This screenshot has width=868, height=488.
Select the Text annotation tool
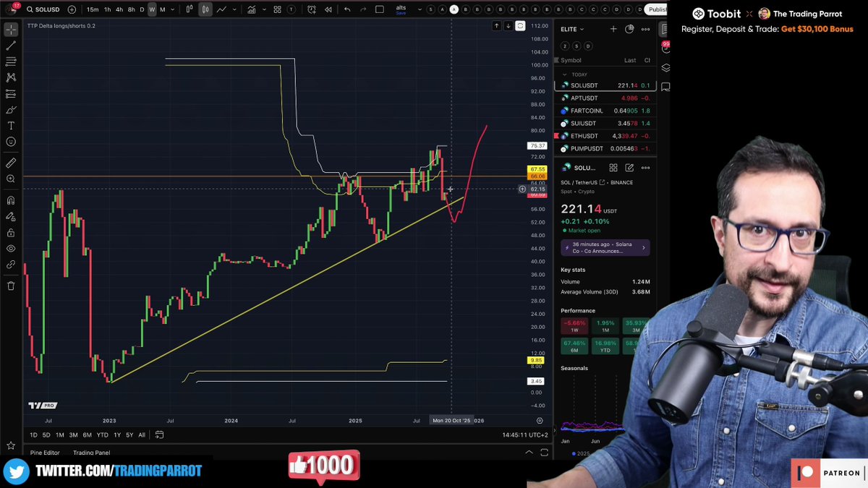coord(11,126)
